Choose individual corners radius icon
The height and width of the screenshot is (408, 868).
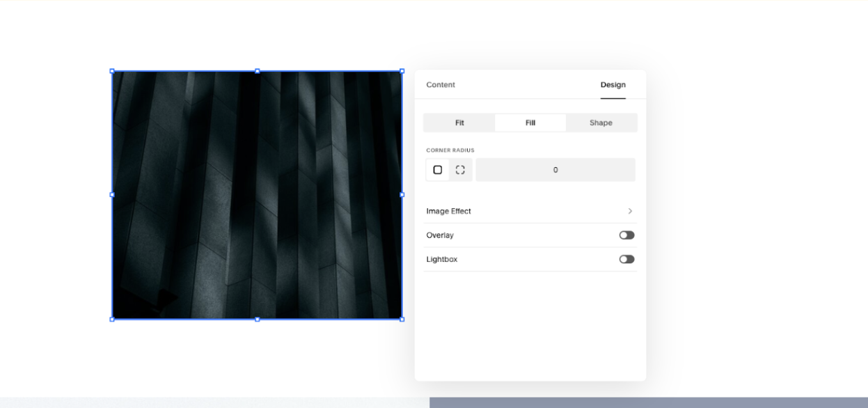pos(460,170)
